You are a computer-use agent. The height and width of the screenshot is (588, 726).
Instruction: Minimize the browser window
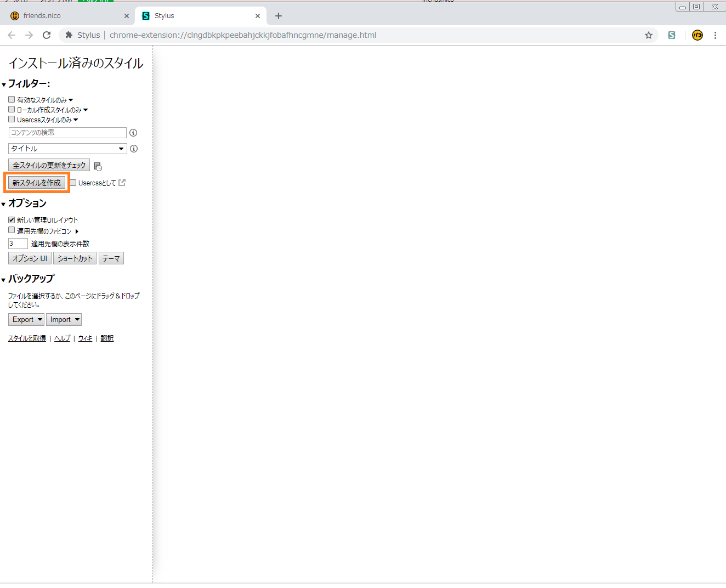click(683, 7)
